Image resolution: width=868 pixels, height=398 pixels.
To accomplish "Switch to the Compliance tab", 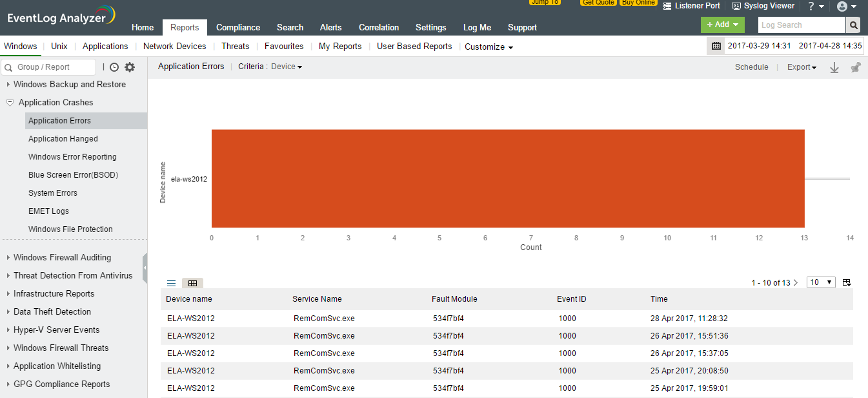I will click(238, 27).
